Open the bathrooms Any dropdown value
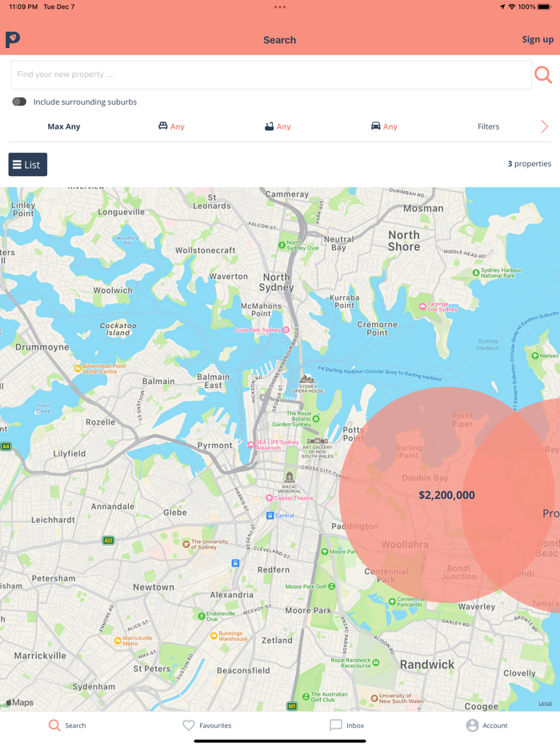 pos(283,126)
